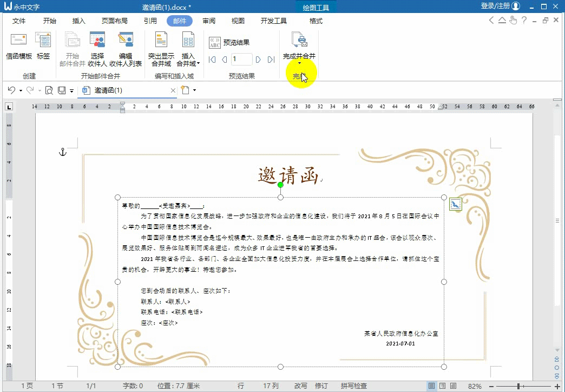
Task: Open the 绘图工具 ribbon tab
Action: pos(316,8)
